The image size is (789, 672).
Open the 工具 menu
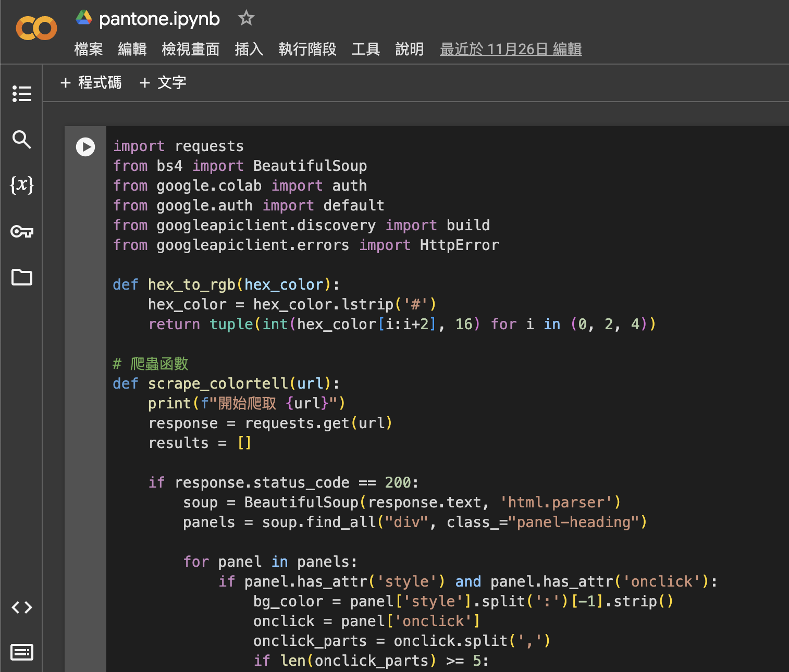[366, 49]
